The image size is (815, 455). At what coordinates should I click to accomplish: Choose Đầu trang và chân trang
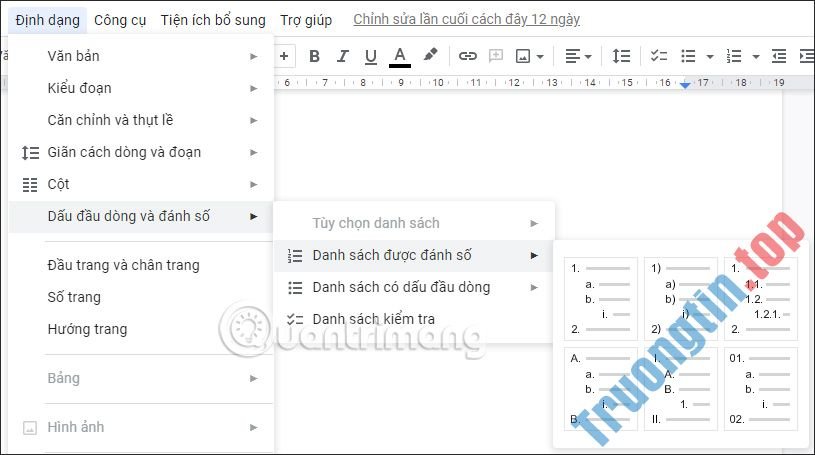click(x=140, y=265)
